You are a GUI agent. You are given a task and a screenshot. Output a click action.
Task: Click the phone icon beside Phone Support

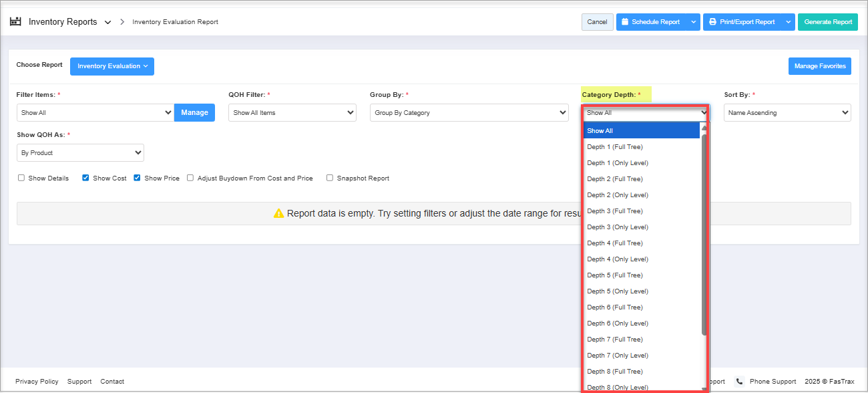point(739,382)
